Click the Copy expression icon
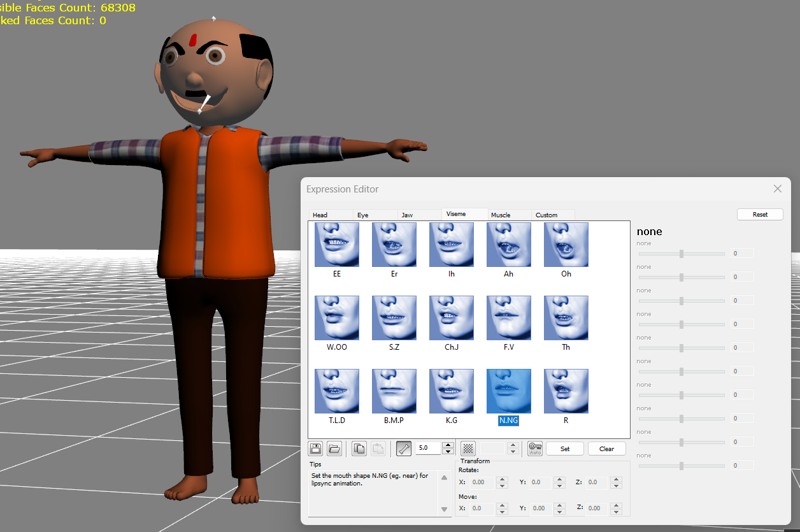The height and width of the screenshot is (532, 800). (359, 449)
